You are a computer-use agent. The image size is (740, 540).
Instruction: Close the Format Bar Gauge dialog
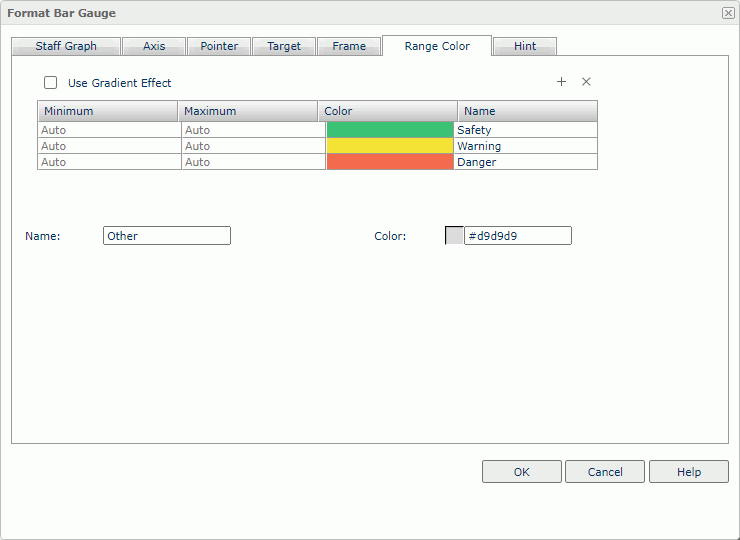(x=727, y=13)
